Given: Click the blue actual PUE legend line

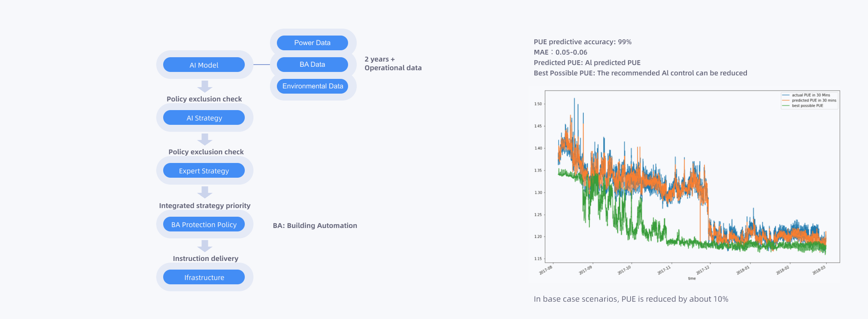Looking at the screenshot, I should point(786,95).
